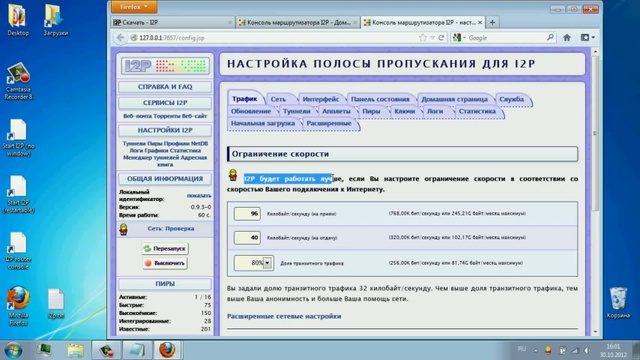This screenshot has height=360, width=640.
Task: Open the Логи settings tab
Action: coord(435,111)
